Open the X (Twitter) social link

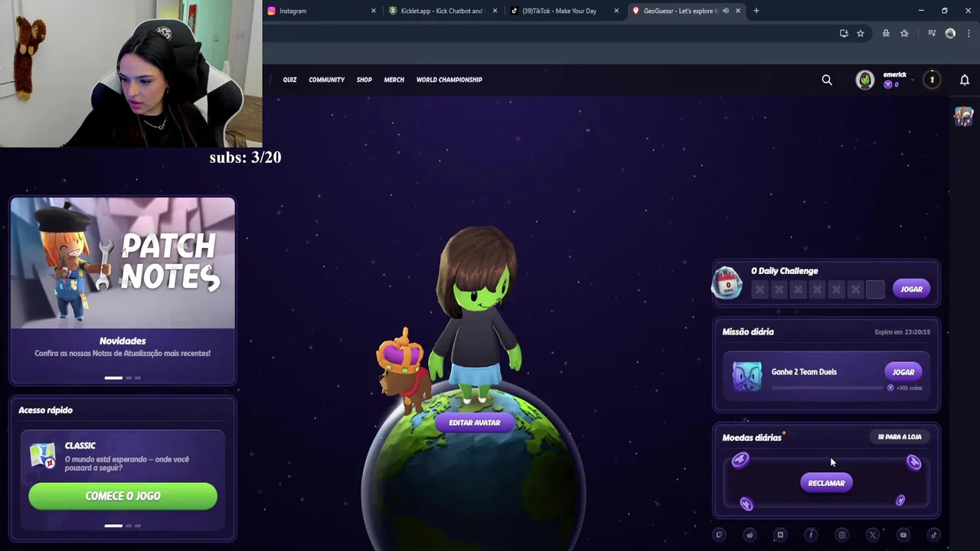pyautogui.click(x=872, y=535)
